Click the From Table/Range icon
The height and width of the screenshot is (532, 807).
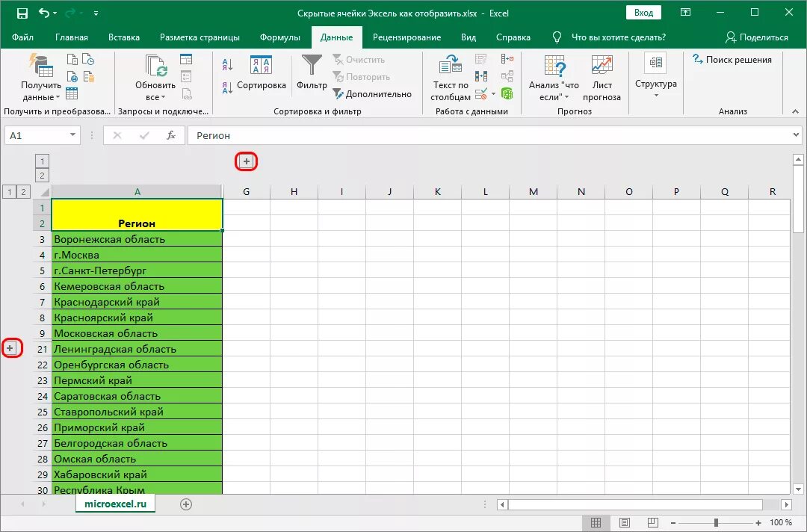(x=72, y=93)
